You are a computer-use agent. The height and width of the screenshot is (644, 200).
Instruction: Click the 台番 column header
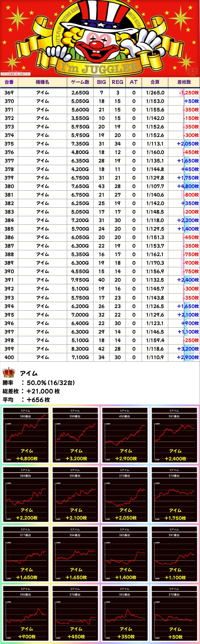pos(9,82)
